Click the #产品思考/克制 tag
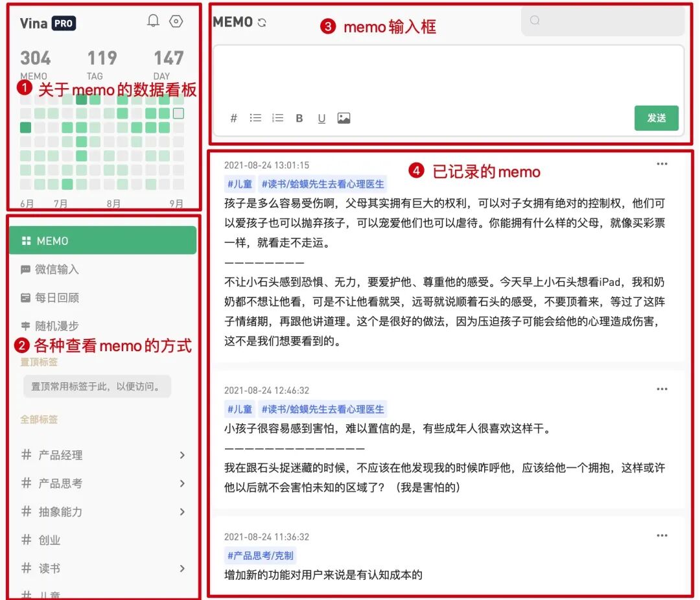 pos(261,555)
